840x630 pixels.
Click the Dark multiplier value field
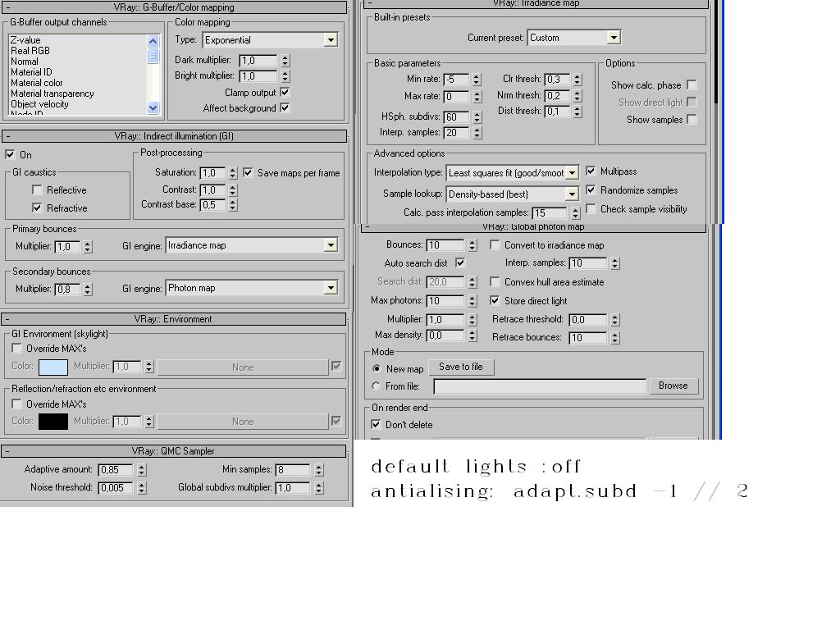[x=258, y=61]
